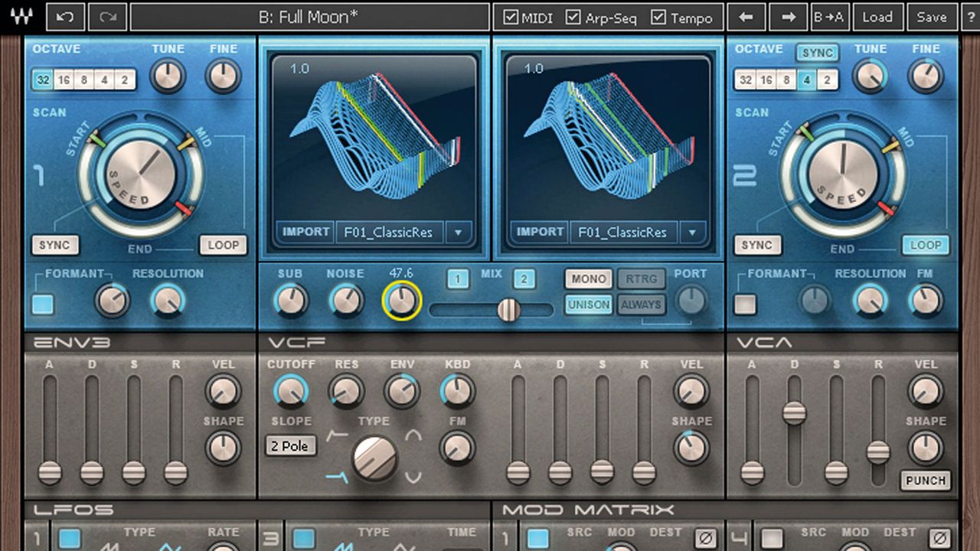980x551 pixels.
Task: Click the highlighted 47.6 knob
Action: coord(402,301)
